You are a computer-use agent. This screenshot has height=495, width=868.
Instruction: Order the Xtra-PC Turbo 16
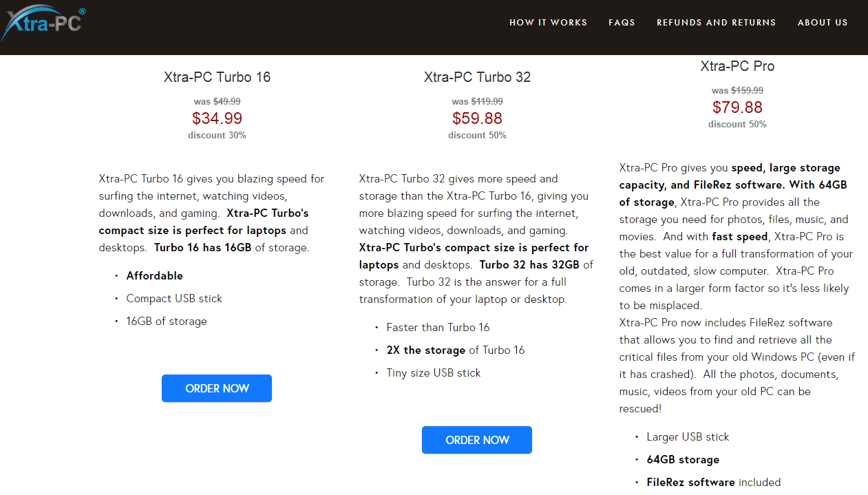tap(217, 388)
